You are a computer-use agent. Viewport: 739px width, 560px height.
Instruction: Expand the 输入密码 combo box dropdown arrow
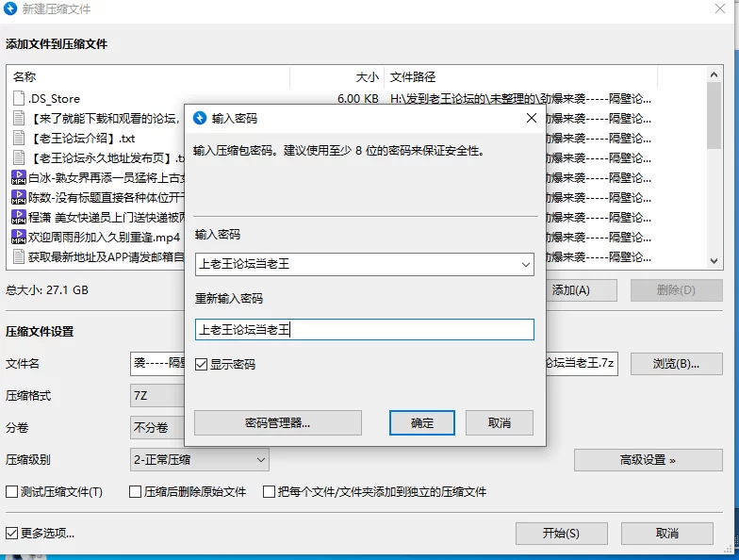tap(525, 265)
